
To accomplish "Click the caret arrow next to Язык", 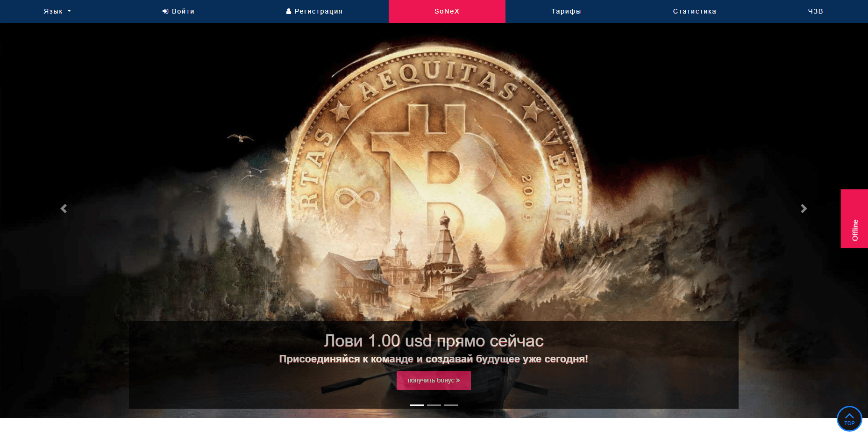I will click(69, 11).
